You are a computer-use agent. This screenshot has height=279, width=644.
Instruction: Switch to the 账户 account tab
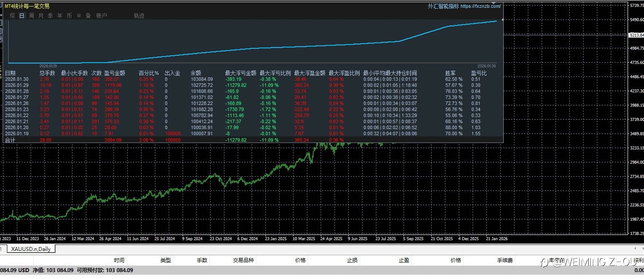tap(101, 16)
